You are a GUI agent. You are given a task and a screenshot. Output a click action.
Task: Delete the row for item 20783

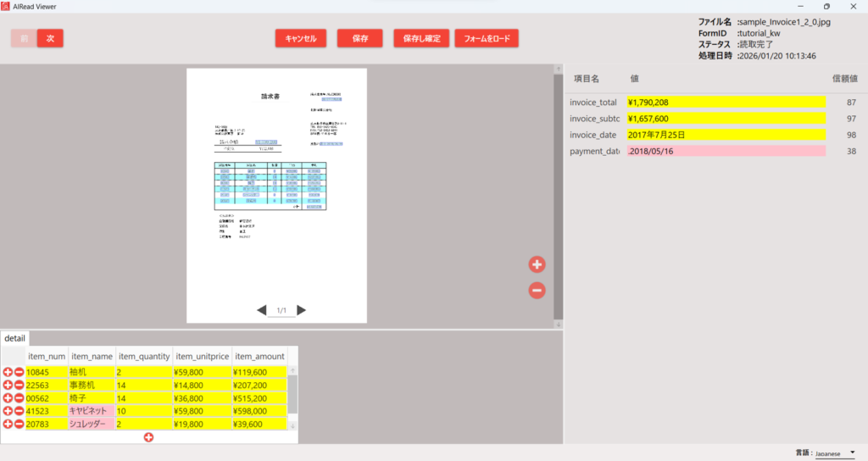point(19,424)
